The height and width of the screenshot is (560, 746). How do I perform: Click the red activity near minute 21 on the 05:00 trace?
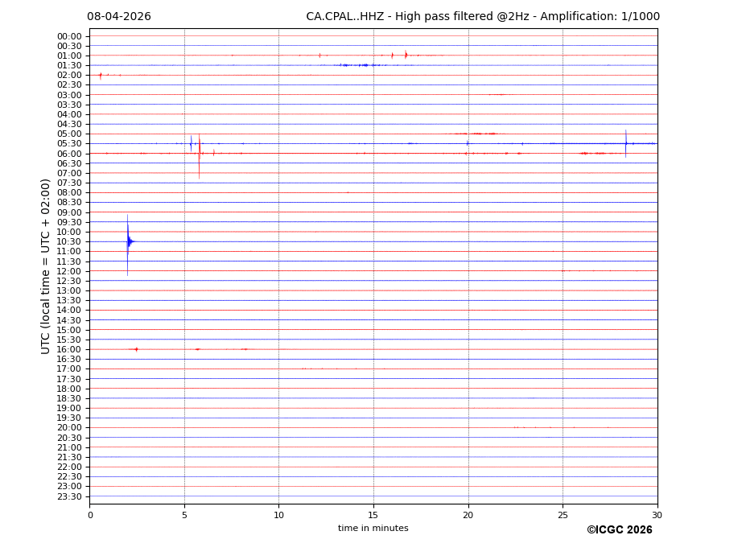(x=479, y=134)
